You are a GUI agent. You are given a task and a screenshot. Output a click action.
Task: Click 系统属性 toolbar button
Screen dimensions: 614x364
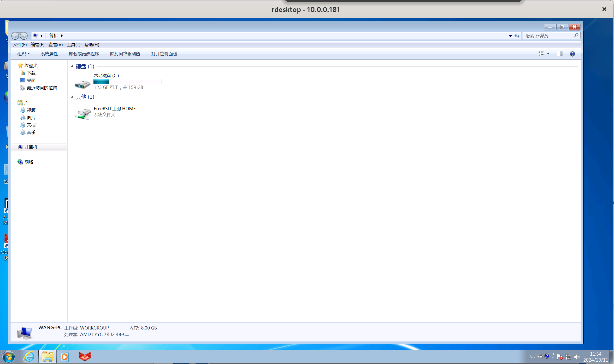49,54
